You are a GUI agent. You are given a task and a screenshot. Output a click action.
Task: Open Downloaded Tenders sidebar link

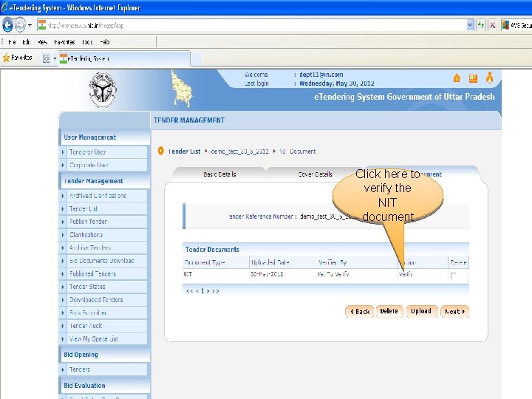96,299
